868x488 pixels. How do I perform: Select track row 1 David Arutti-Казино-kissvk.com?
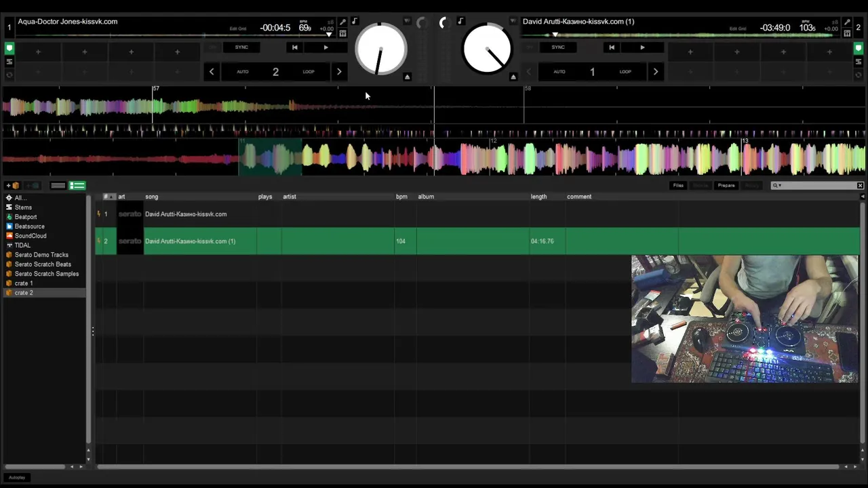click(x=477, y=214)
